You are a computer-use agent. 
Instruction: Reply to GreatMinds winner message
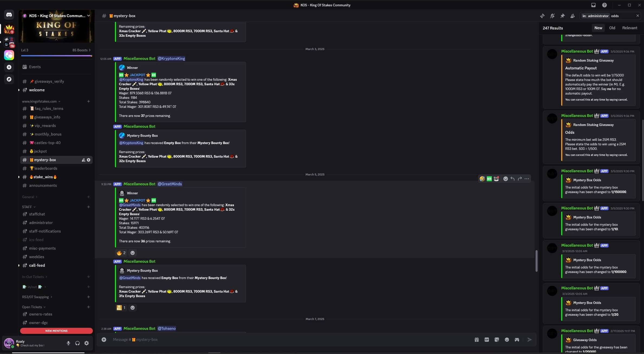(x=512, y=179)
